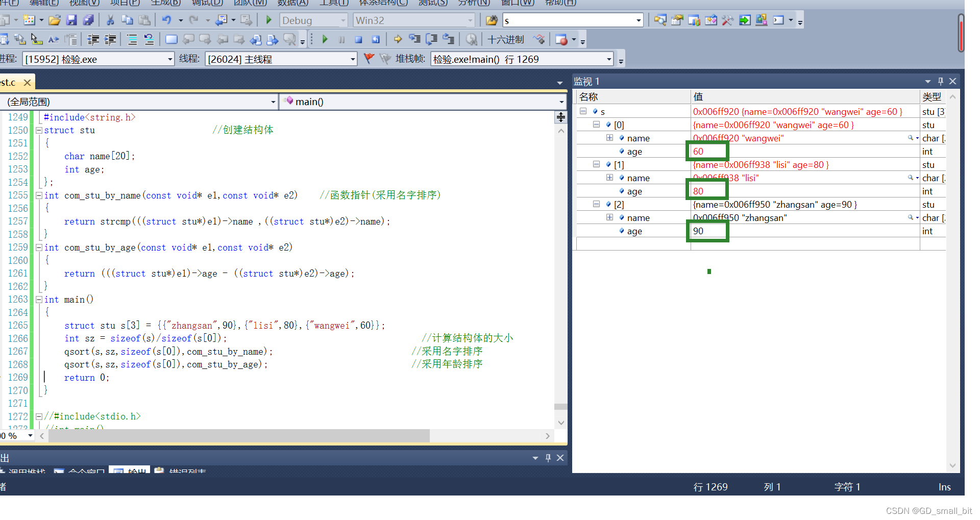Image resolution: width=980 pixels, height=520 pixels.
Task: Open file with the folder icon
Action: click(x=55, y=20)
